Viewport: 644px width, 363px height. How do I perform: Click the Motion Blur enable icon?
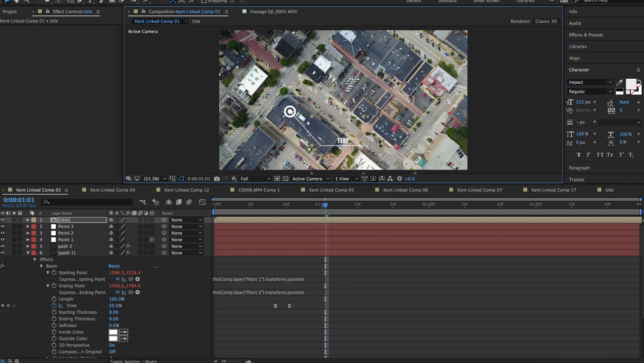(189, 202)
